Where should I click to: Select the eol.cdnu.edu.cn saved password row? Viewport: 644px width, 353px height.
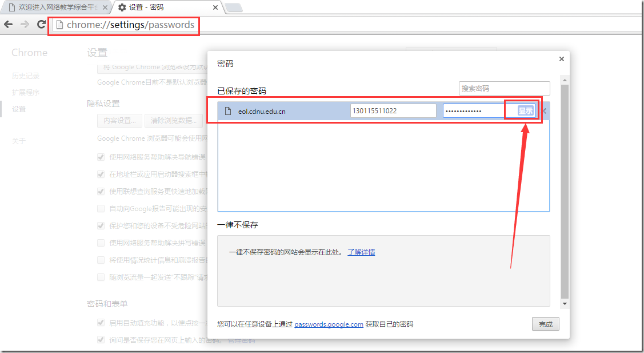pos(383,111)
